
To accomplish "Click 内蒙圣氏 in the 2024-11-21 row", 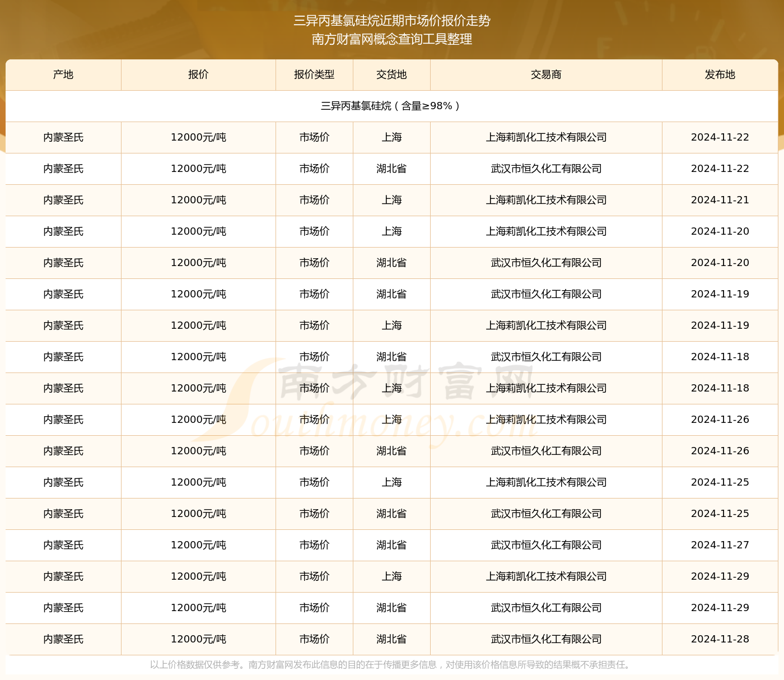I will click(x=63, y=200).
